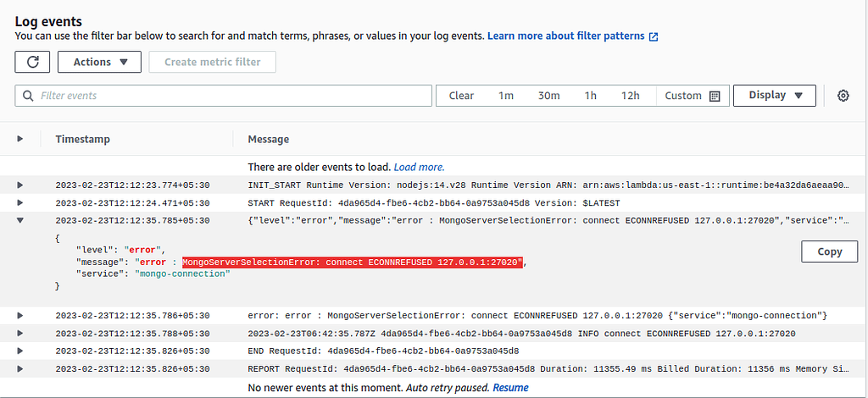
Task: Expand the REPORT RequestId log row
Action: pos(20,368)
